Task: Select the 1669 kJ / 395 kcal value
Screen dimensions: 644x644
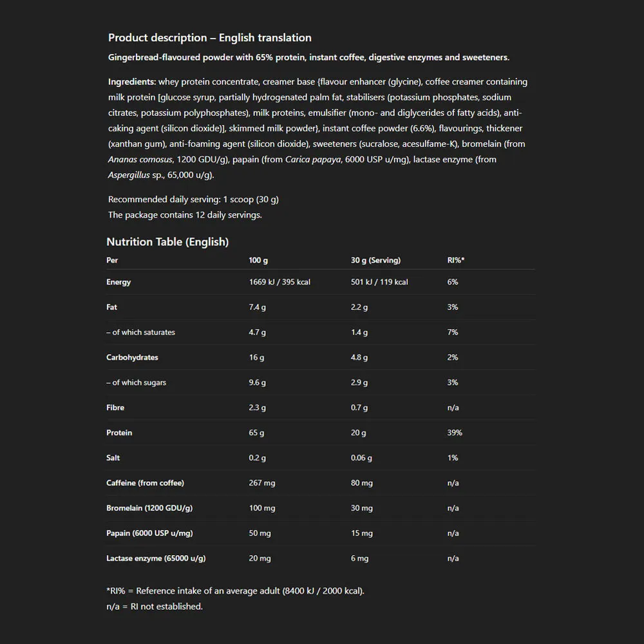Action: point(279,282)
